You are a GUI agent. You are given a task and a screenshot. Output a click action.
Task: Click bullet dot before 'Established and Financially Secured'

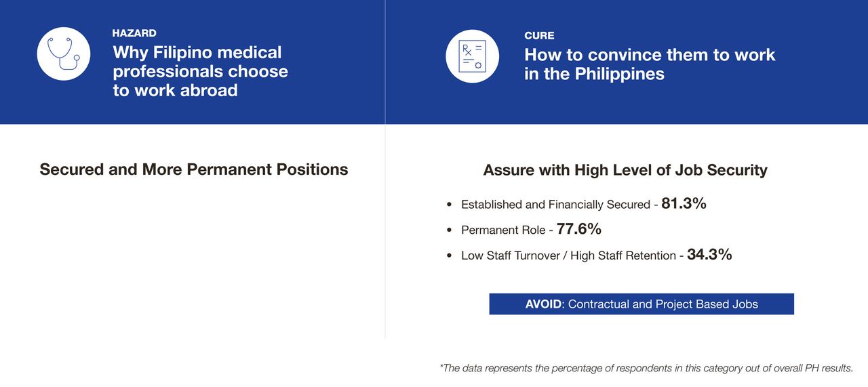pos(449,205)
